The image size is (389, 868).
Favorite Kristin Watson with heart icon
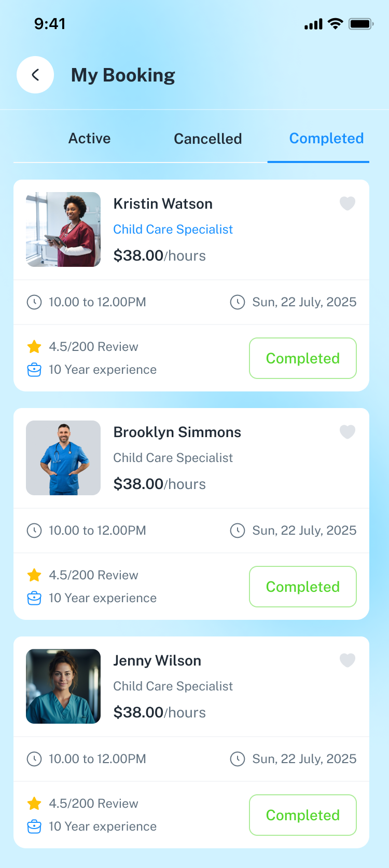click(348, 204)
